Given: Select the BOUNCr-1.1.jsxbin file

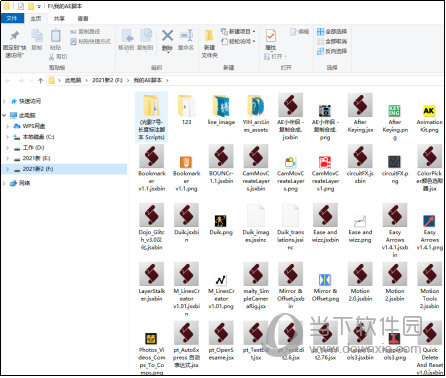Looking at the screenshot, I should point(221,165).
